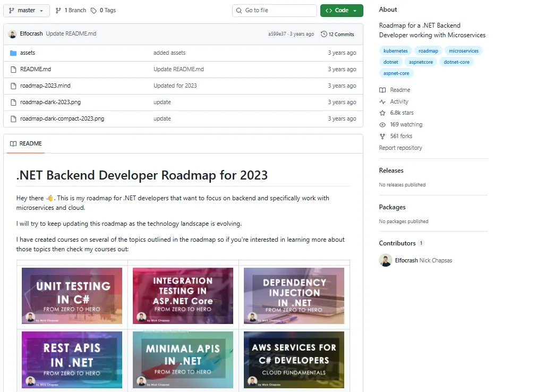Click the book icon on the README tab

click(13, 143)
